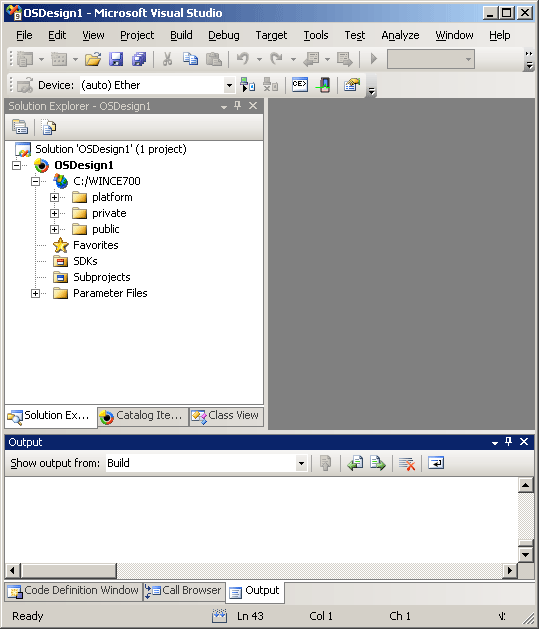Viewport: 539px width, 629px height.
Task: Open the Output panel window position dropdown arrow
Action: tap(495, 442)
